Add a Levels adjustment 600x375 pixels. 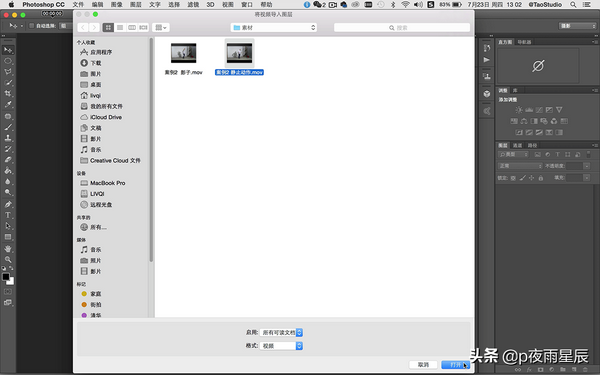coord(529,110)
